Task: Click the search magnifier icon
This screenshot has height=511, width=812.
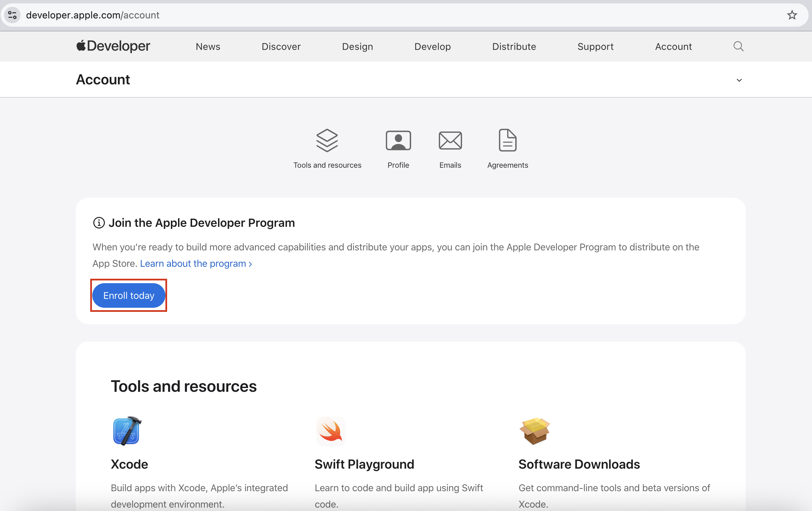Action: [738, 46]
